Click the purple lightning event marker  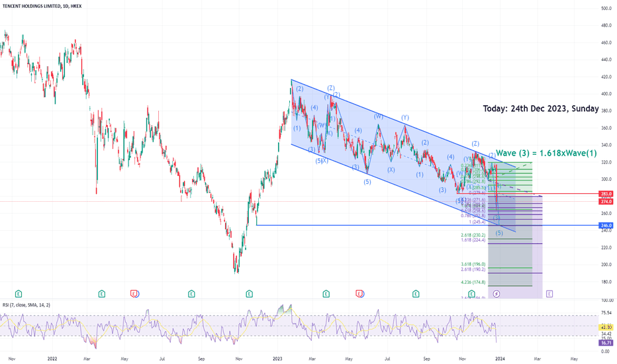click(497, 294)
